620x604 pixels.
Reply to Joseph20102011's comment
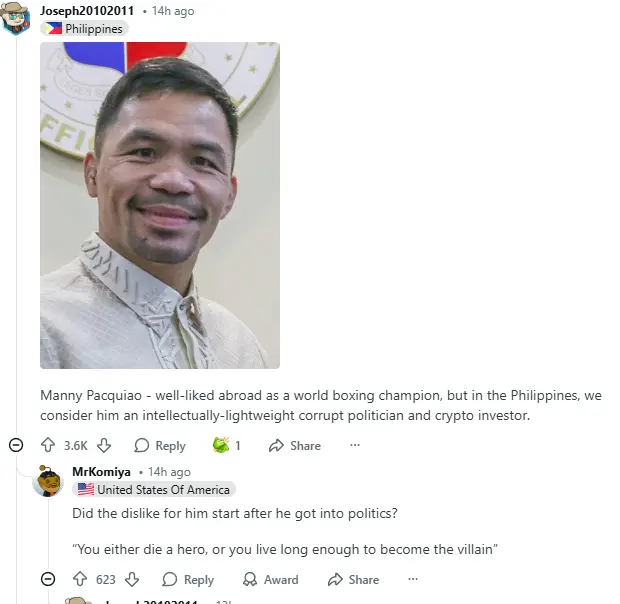(x=160, y=445)
